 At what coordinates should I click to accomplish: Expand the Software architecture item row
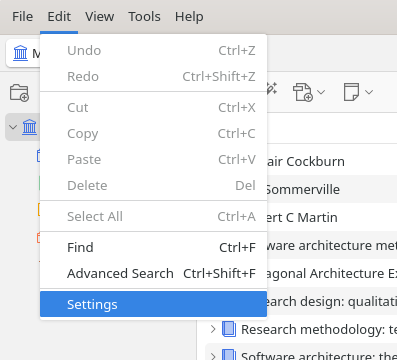(213, 356)
